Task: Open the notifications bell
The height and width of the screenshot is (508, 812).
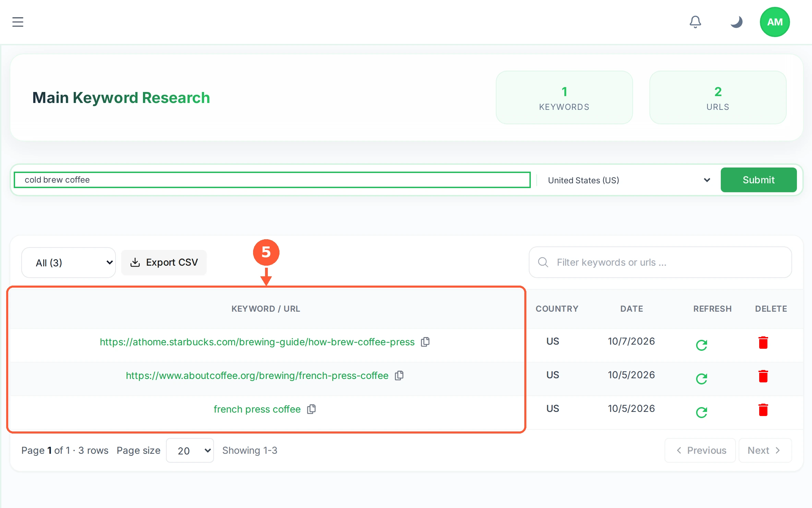Action: [695, 22]
